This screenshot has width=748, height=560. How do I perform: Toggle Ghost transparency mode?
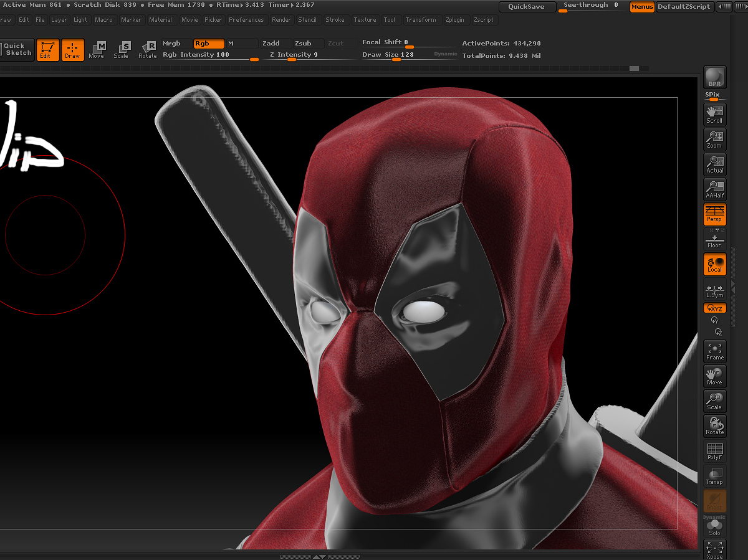pos(714,501)
